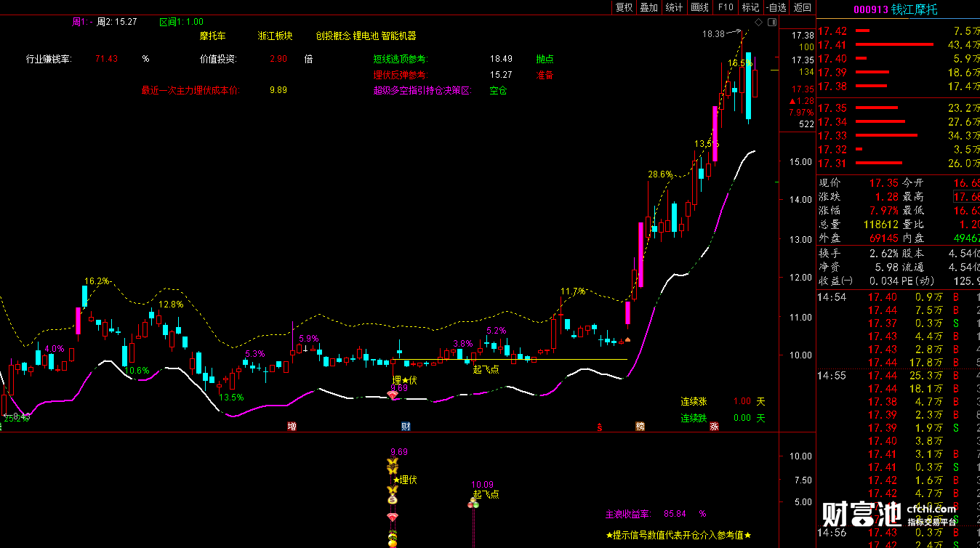
Task: Click the 埋伏反弹参考 15.27 value
Action: (501, 75)
